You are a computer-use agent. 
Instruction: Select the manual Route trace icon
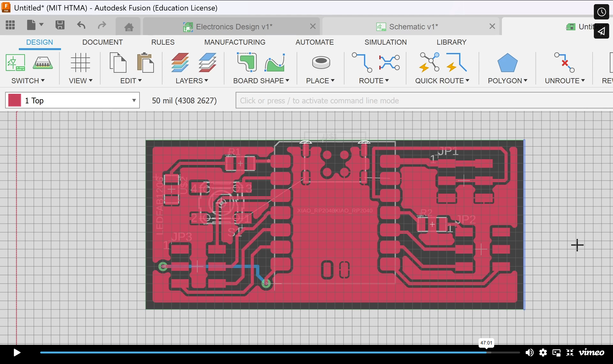(362, 63)
